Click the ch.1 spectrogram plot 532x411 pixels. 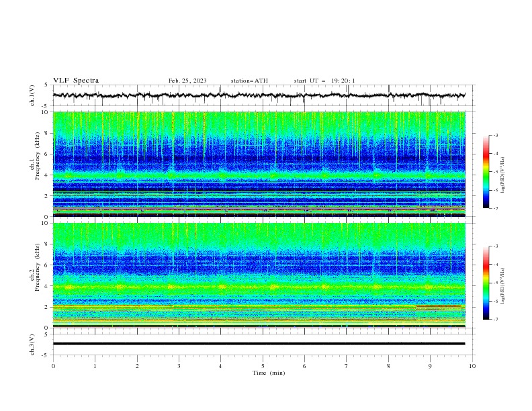coord(259,164)
